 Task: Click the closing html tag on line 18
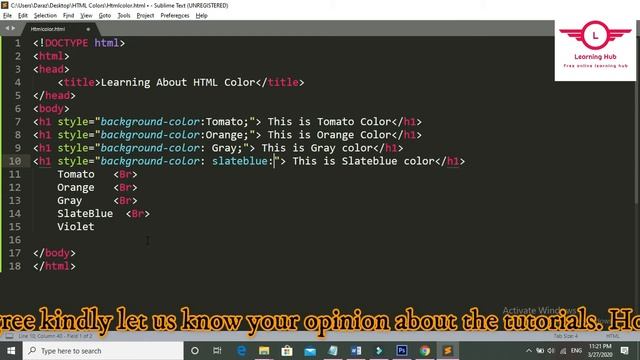54,266
